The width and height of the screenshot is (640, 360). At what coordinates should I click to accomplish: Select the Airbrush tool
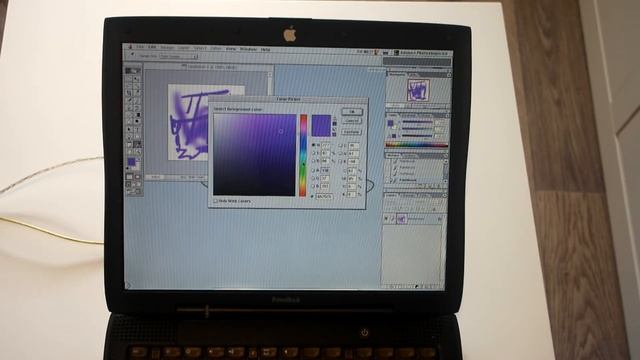pos(129,100)
